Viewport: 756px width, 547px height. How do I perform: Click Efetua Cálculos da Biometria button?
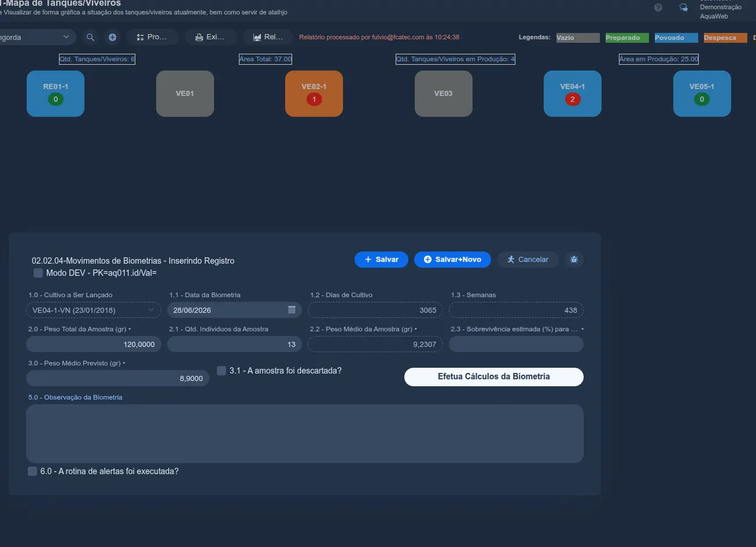point(493,376)
